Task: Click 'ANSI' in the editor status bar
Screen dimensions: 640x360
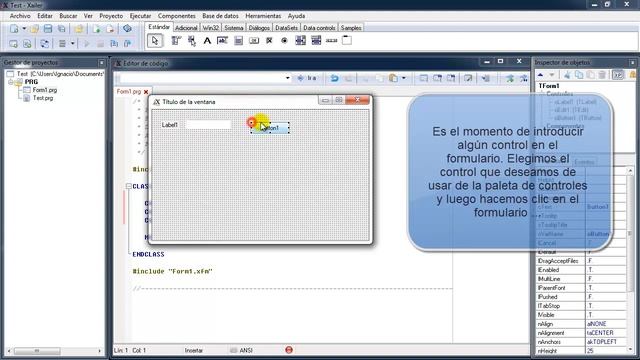Action: point(246,350)
